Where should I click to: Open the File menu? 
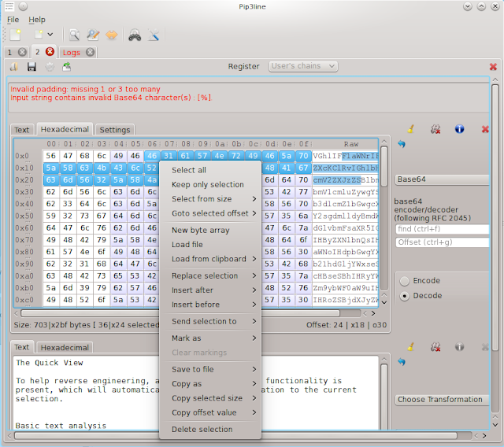pos(13,20)
